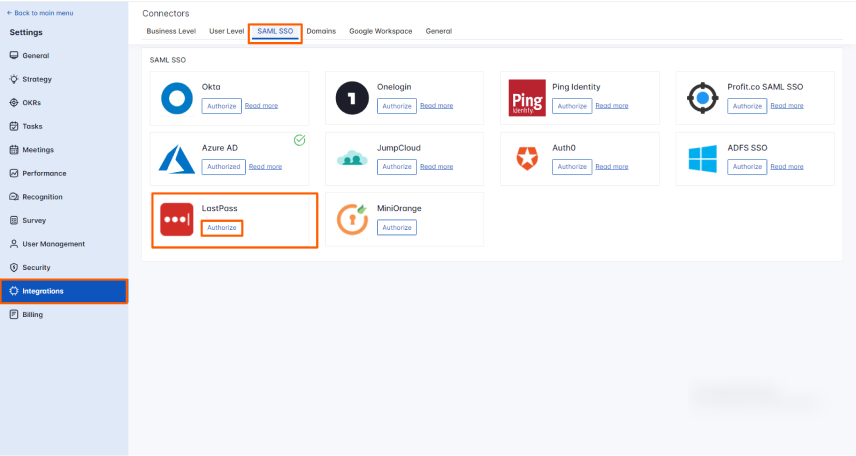Click the Settings sidebar heading
This screenshot has width=856, height=456.
click(26, 32)
